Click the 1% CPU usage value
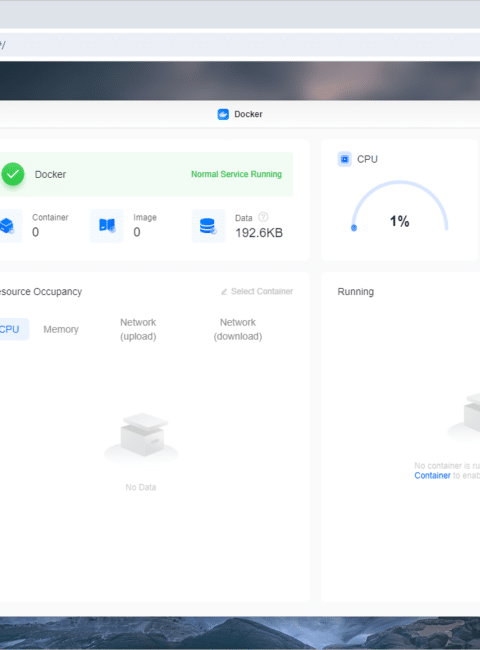 [400, 221]
